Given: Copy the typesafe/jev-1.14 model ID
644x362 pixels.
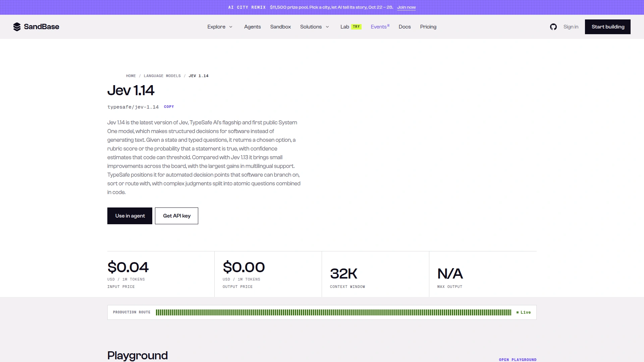Looking at the screenshot, I should (x=169, y=107).
